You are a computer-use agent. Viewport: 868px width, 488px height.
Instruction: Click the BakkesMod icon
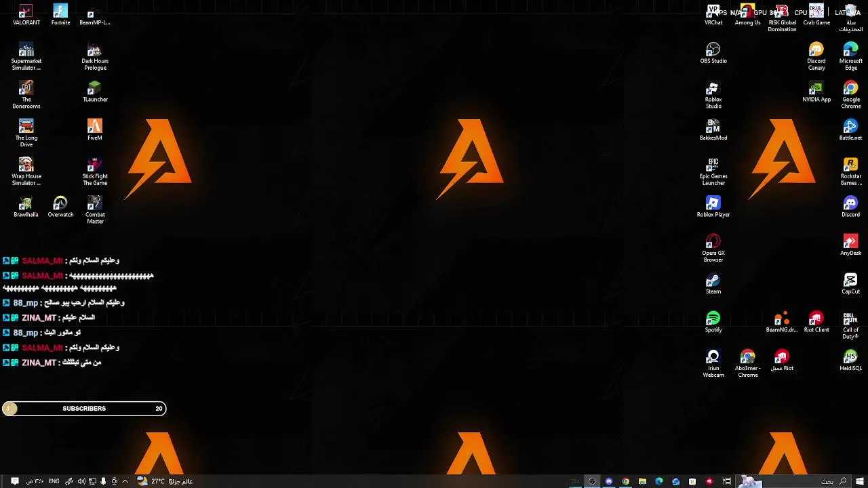coord(713,130)
